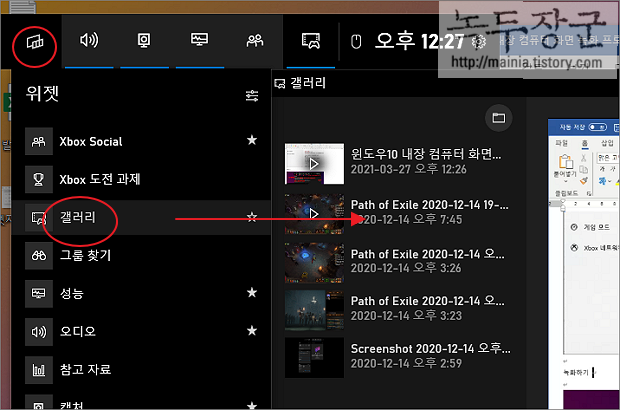
Task: Select Xbox Social in widget list
Action: (x=142, y=141)
